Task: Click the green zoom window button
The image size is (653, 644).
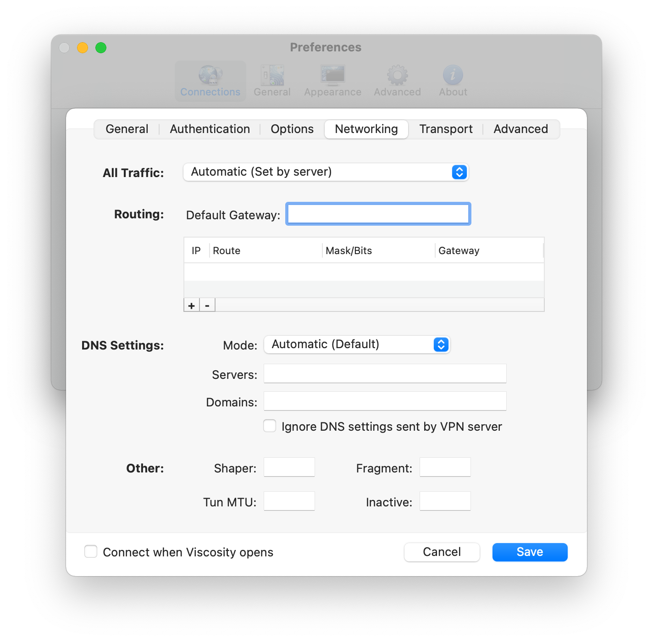Action: [101, 48]
